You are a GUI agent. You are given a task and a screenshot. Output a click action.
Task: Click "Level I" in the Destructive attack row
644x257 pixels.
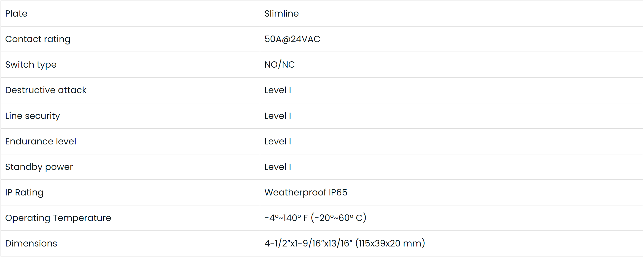pyautogui.click(x=278, y=90)
